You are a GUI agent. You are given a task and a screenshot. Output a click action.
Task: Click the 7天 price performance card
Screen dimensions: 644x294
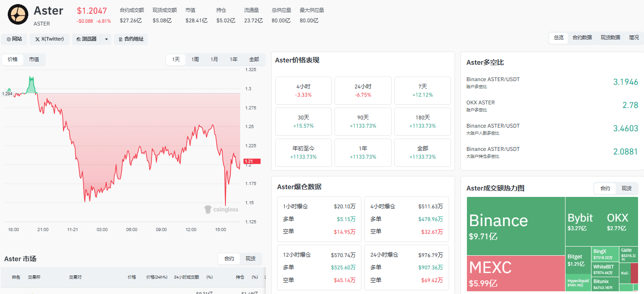coord(422,90)
